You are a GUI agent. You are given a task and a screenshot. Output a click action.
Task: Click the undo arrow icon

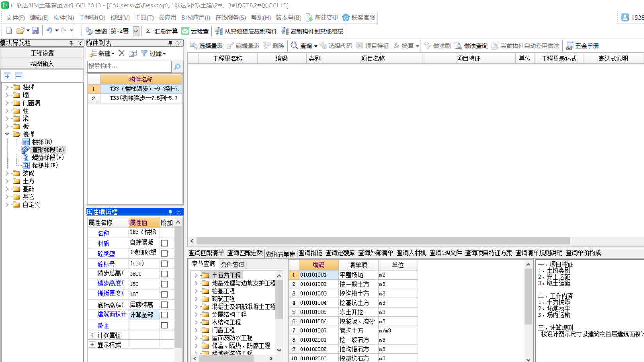pos(49,30)
